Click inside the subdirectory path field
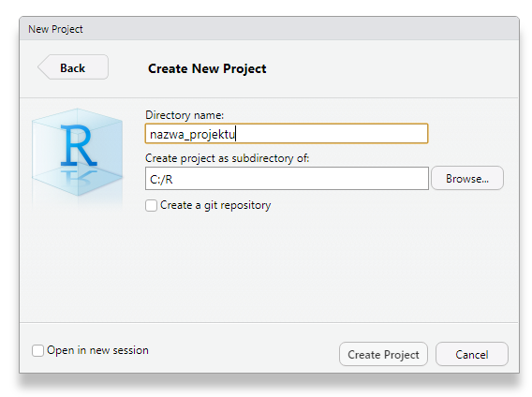 click(x=287, y=179)
